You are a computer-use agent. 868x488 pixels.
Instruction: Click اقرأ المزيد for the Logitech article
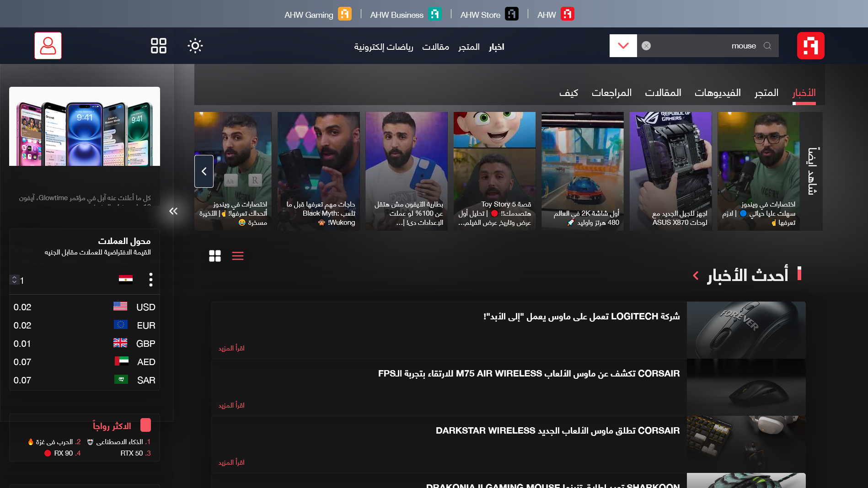(231, 348)
